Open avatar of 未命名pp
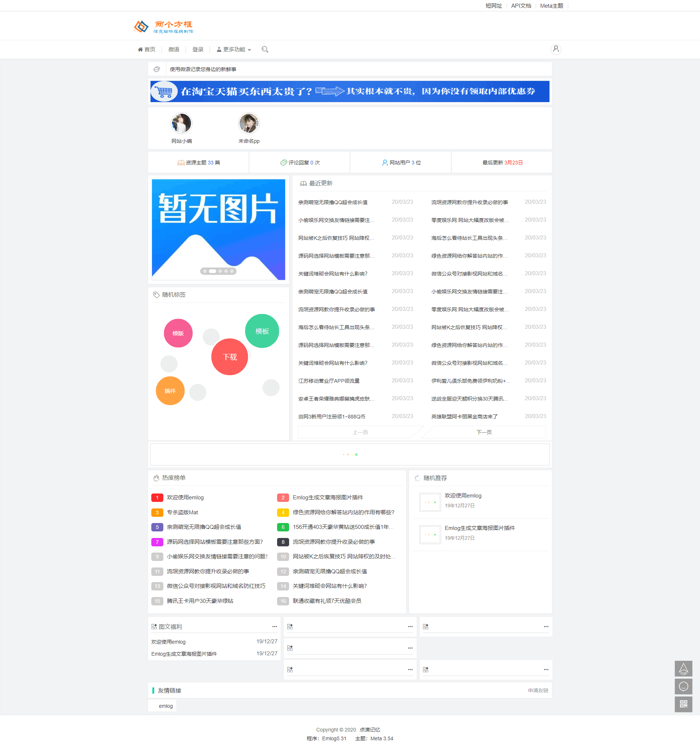This screenshot has height=749, width=700. (249, 123)
